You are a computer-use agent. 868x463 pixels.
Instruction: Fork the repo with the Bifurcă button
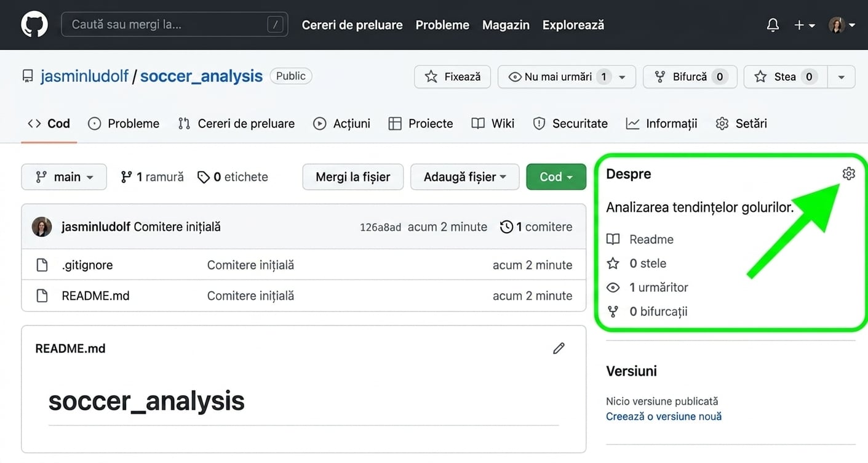(x=690, y=77)
